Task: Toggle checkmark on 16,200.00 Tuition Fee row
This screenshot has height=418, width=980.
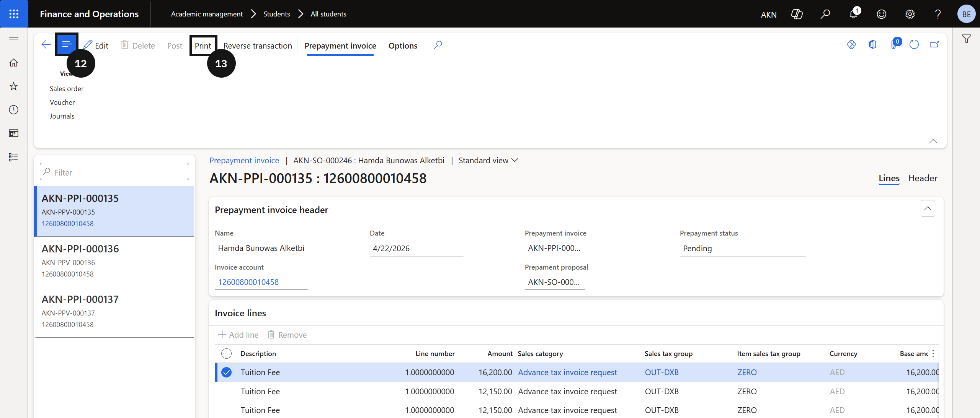Action: 227,372
